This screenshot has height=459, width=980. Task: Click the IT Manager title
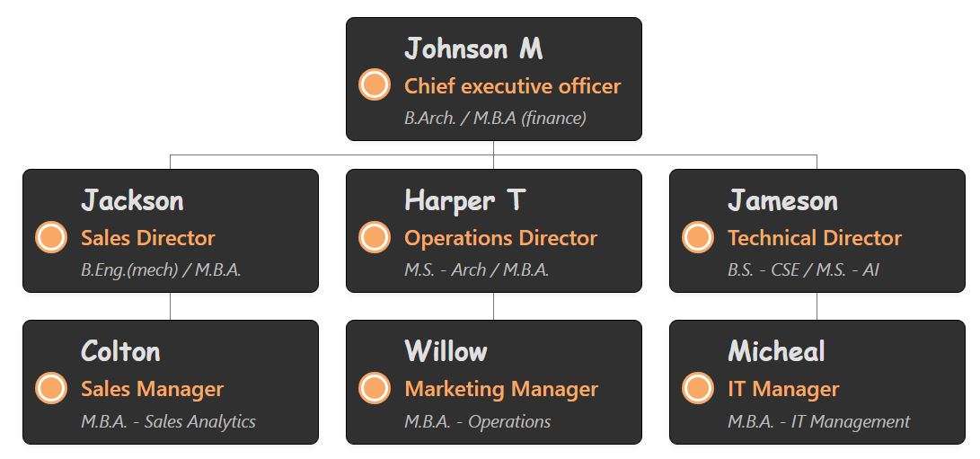(783, 389)
